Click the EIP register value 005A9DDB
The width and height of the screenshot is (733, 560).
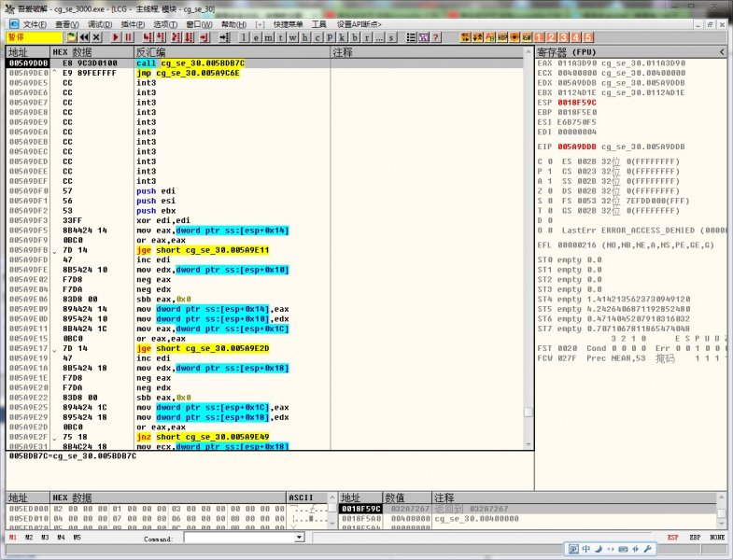click(577, 147)
